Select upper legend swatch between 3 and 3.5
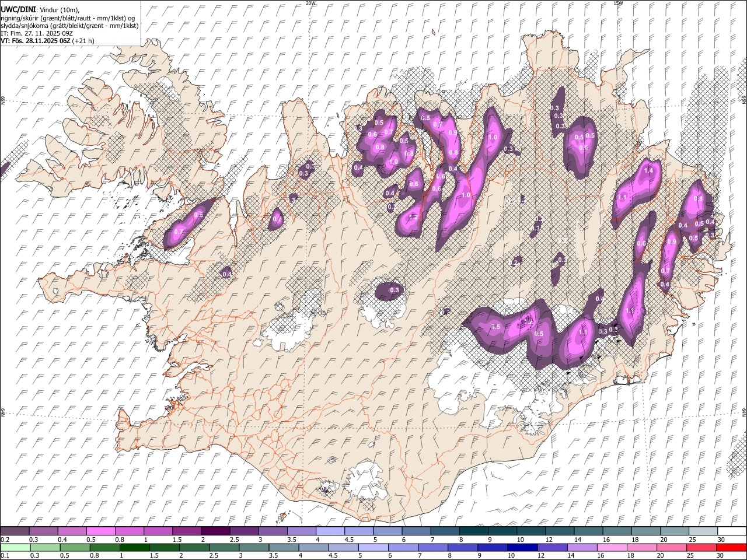This screenshot has height=560, width=747. [x=273, y=531]
